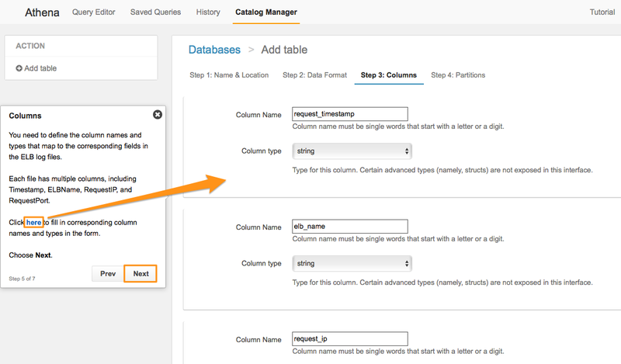Screen dimensions: 621x364
Task: Open the Query Editor tab
Action: 93,12
